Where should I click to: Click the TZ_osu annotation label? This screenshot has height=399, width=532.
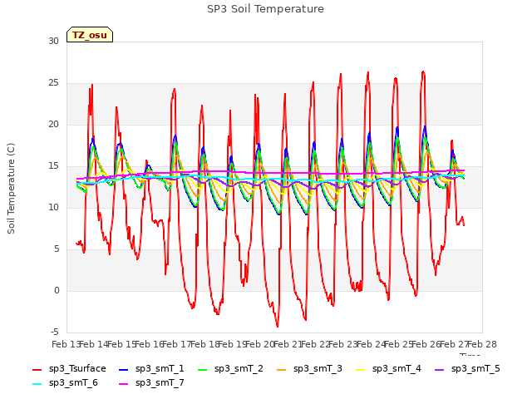pyautogui.click(x=90, y=35)
